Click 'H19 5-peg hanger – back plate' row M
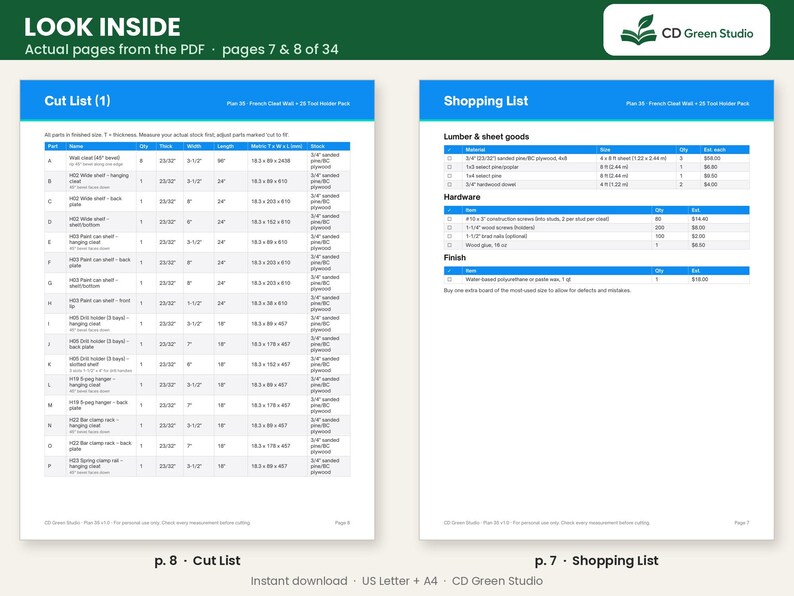The height and width of the screenshot is (596, 794). pos(98,405)
